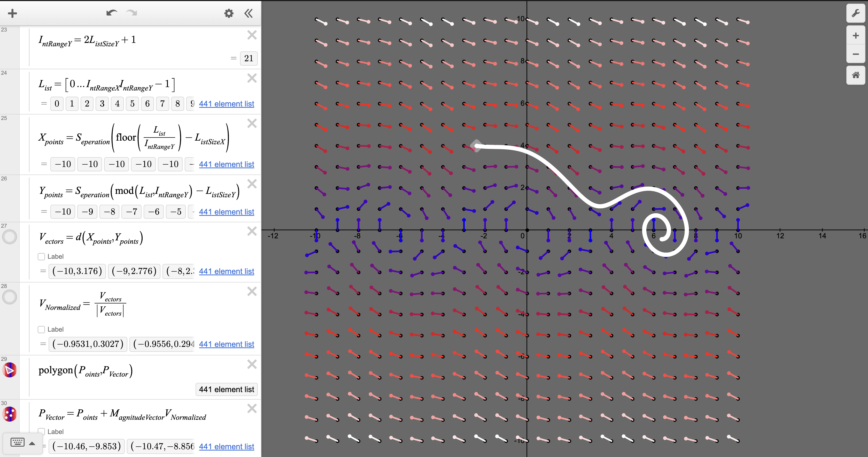Click (−10.46,−9.853) PVector value

87,446
